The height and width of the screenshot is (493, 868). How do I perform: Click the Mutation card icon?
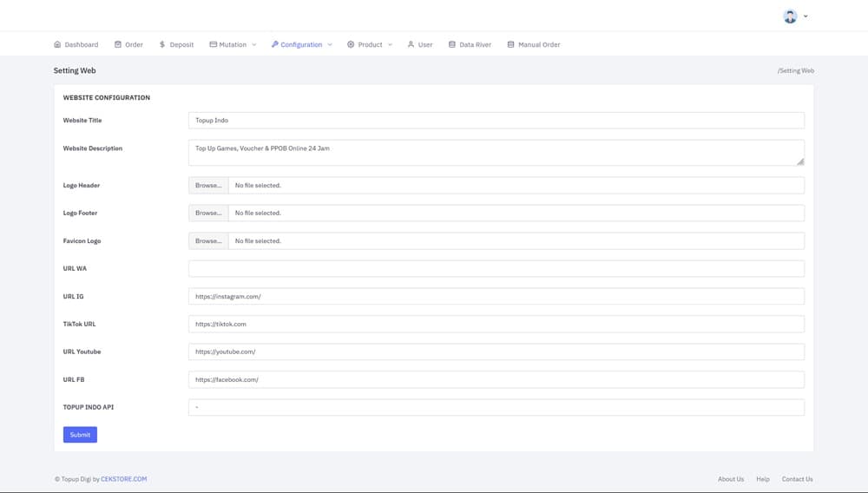[x=213, y=44]
